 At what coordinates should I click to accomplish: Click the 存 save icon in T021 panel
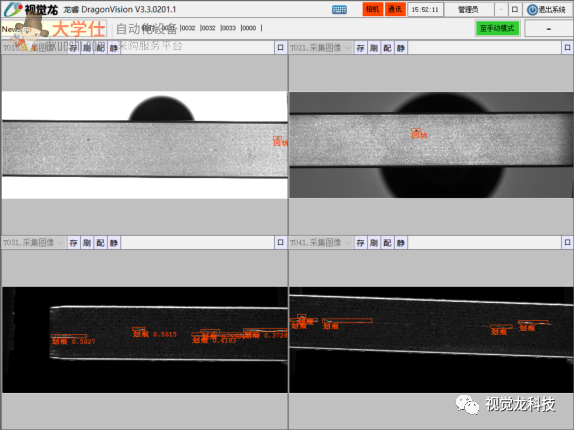pyautogui.click(x=361, y=48)
